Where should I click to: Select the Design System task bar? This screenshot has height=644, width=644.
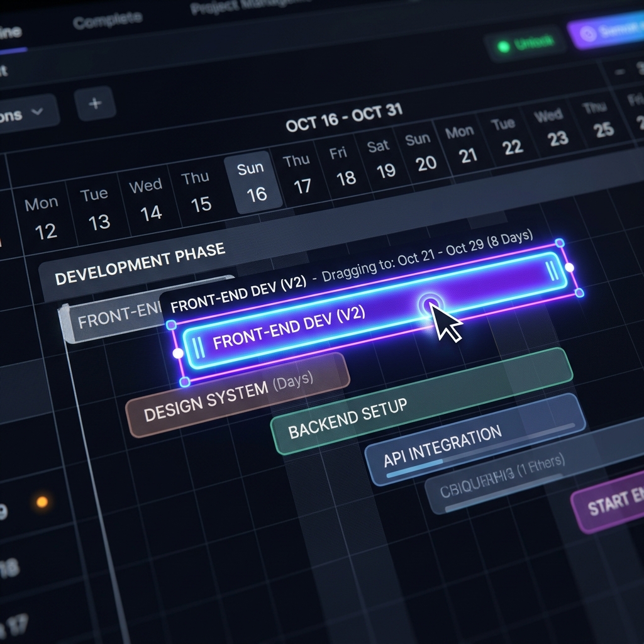[x=238, y=395]
